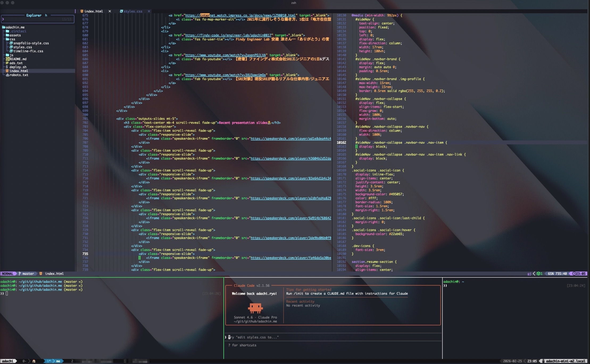Open the findy-code.io engineer-lab link
The height and width of the screenshot is (364, 590).
228,35
